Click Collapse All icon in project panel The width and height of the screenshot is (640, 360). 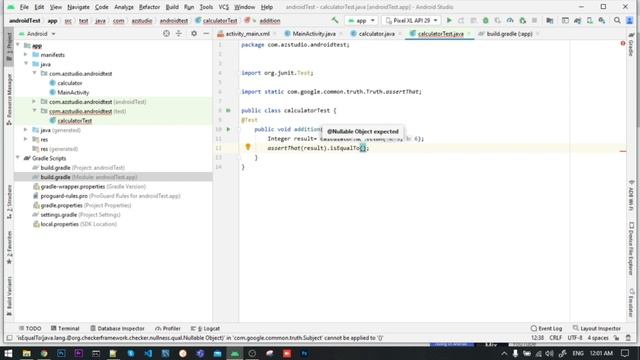tap(179, 33)
